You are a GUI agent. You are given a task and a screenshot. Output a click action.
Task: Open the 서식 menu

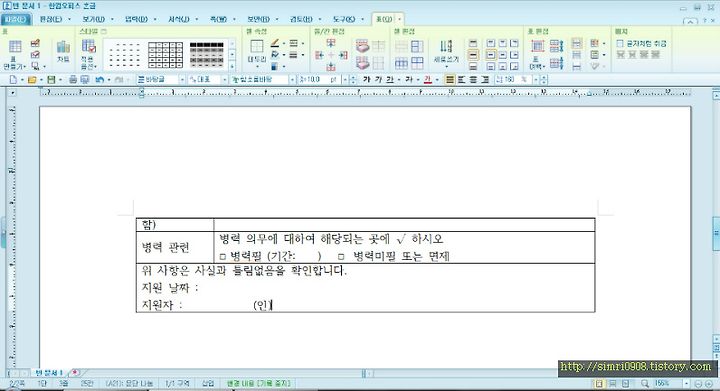179,19
